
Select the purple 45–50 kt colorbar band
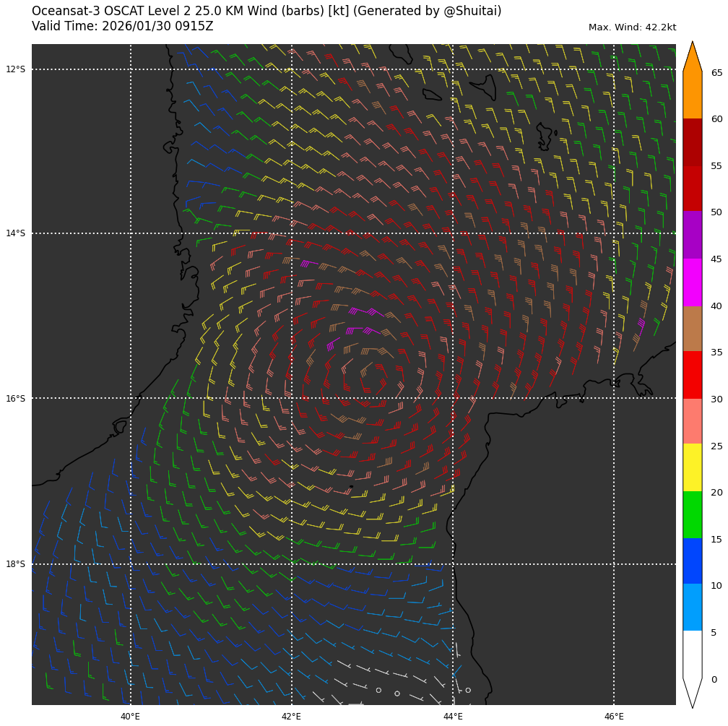coord(692,235)
